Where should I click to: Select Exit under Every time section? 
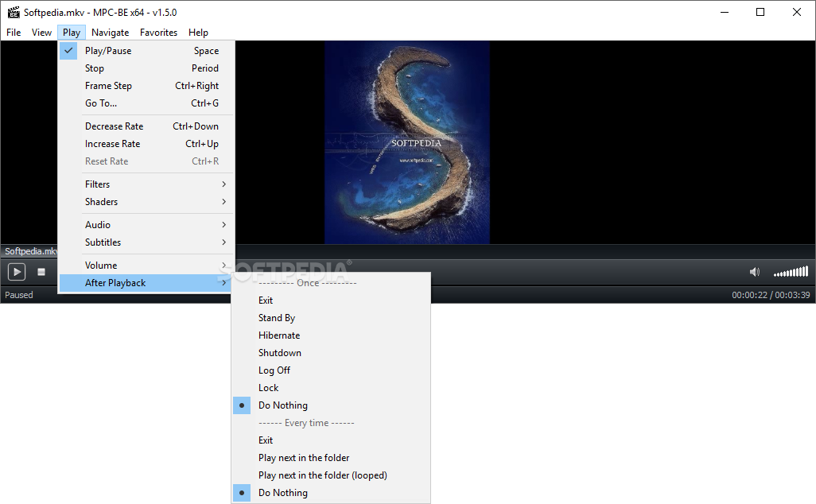pyautogui.click(x=331, y=440)
